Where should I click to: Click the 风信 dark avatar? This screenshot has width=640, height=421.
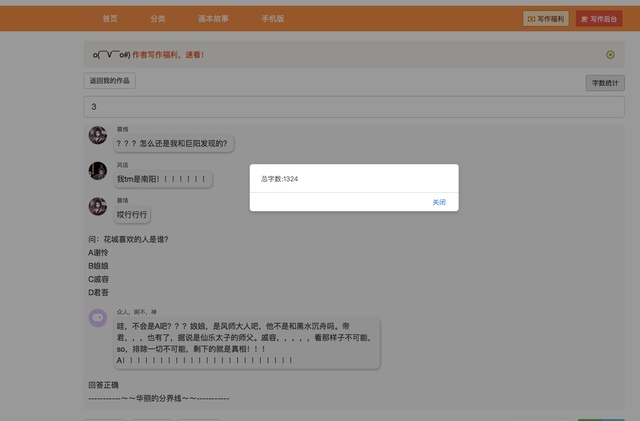coord(98,171)
